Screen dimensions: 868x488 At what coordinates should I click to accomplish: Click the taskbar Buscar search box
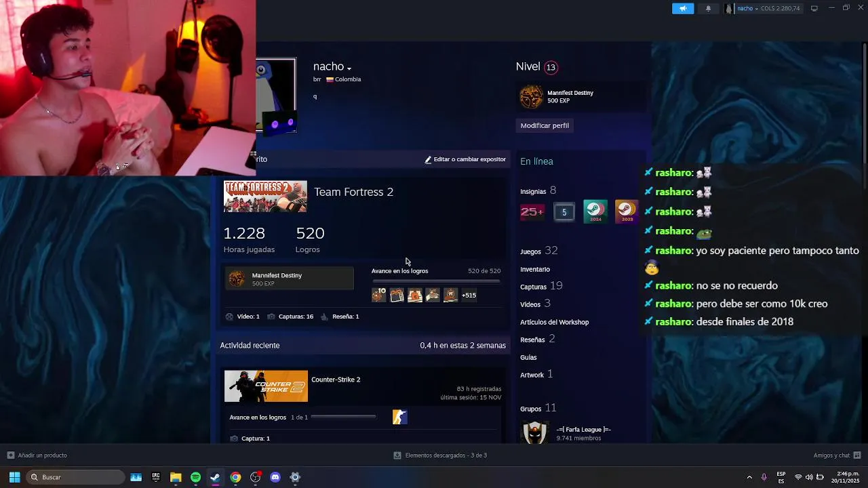click(x=75, y=477)
